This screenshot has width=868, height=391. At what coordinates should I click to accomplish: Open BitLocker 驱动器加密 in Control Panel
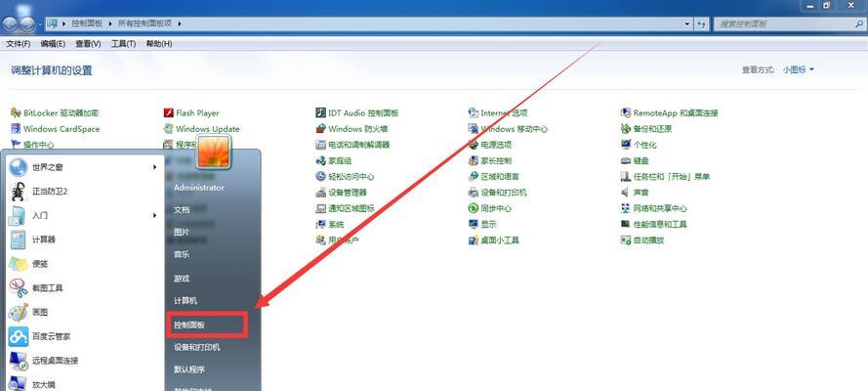point(55,113)
